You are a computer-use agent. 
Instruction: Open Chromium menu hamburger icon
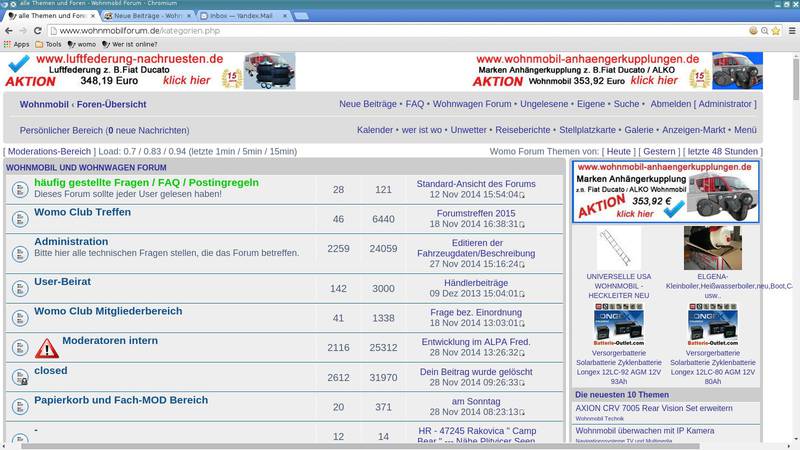(792, 31)
